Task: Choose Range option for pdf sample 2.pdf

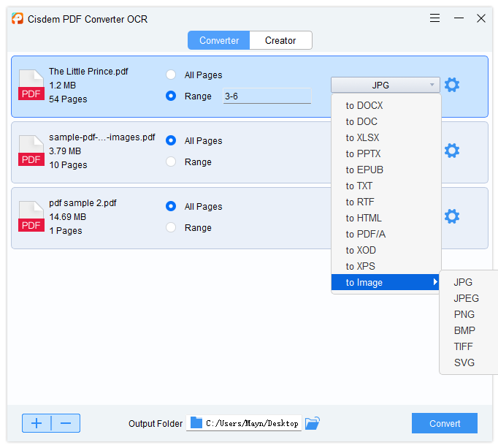Action: pos(171,227)
